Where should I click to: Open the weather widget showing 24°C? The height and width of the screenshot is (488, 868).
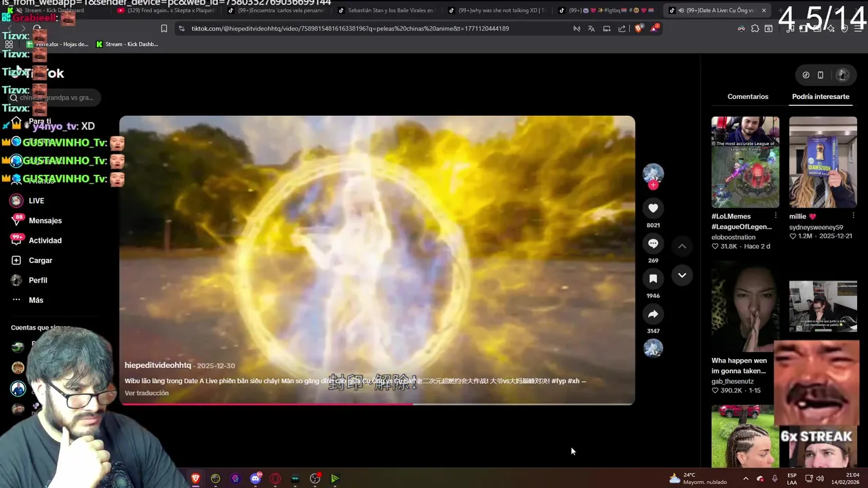click(x=697, y=479)
